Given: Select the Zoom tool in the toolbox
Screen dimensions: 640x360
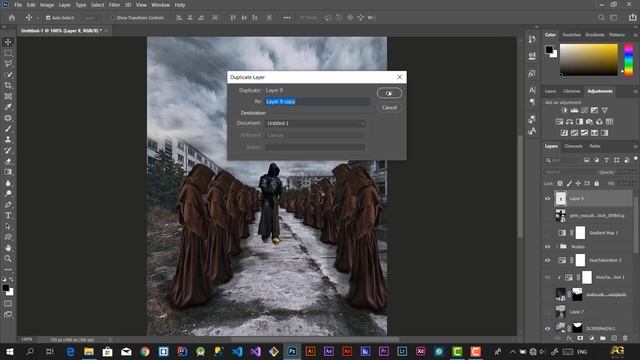Looking at the screenshot, I should pos(8,259).
